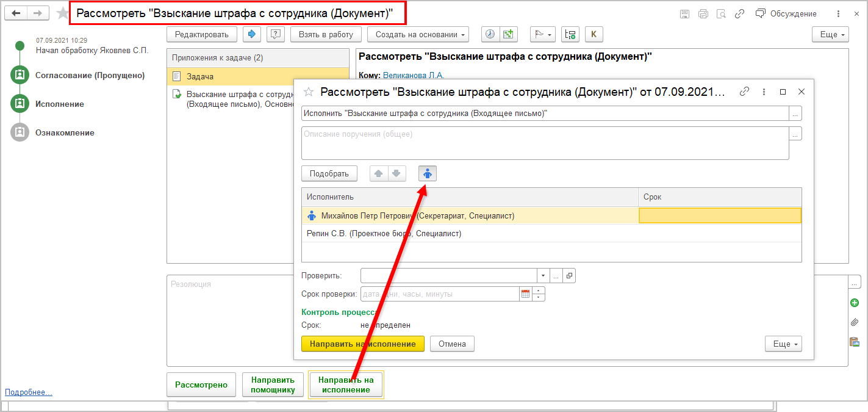Open calendar picker for Срок проверки
Screen dimensions: 868x412
point(525,294)
